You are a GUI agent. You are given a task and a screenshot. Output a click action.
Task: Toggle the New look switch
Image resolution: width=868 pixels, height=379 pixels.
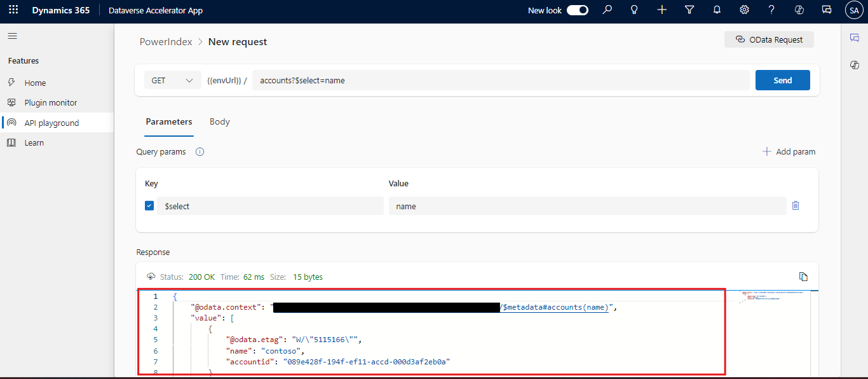click(577, 10)
